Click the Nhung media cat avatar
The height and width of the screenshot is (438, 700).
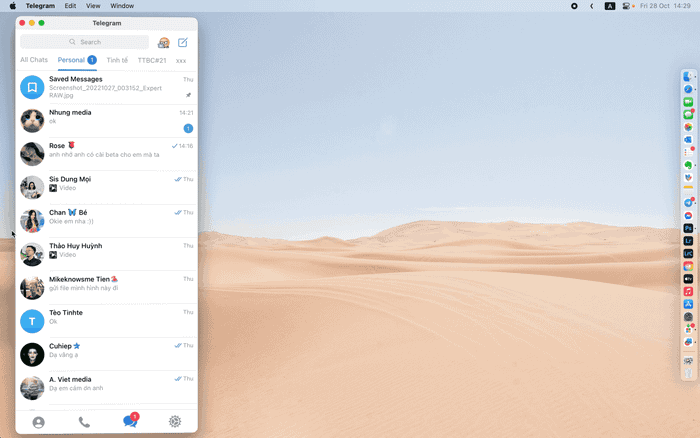(x=32, y=121)
